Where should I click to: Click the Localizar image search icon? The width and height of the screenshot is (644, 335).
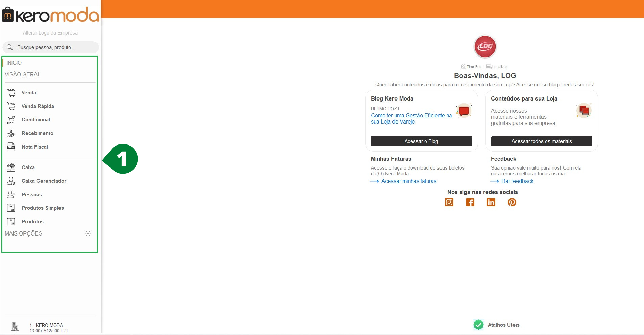coord(489,67)
